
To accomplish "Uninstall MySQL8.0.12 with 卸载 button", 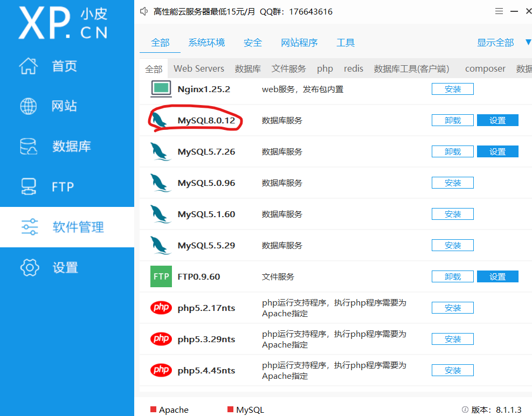I will tap(453, 120).
